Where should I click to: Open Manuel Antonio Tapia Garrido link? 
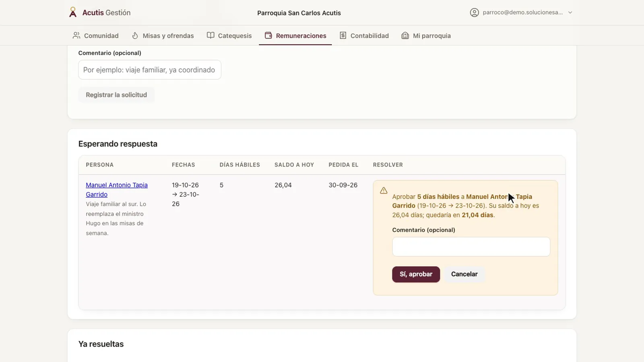pyautogui.click(x=117, y=189)
